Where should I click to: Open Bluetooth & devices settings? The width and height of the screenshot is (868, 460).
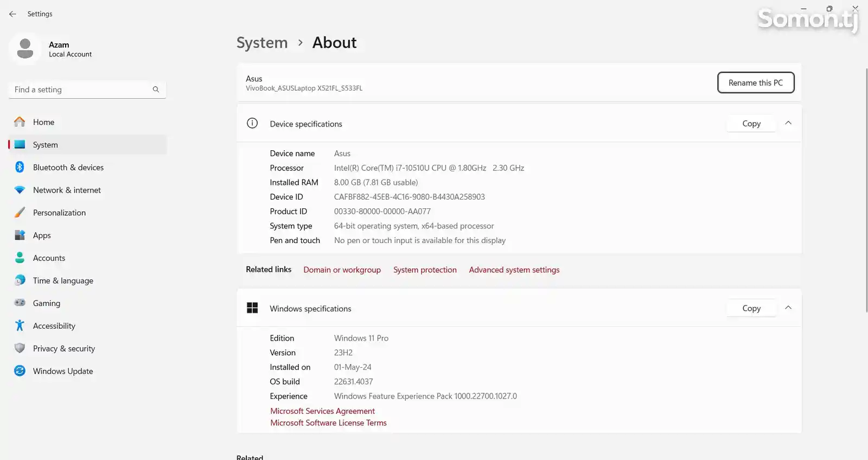point(87,167)
